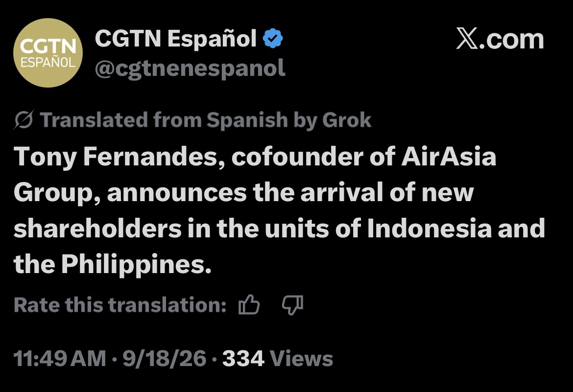
Task: Click the Rate this translation label
Action: 120,305
